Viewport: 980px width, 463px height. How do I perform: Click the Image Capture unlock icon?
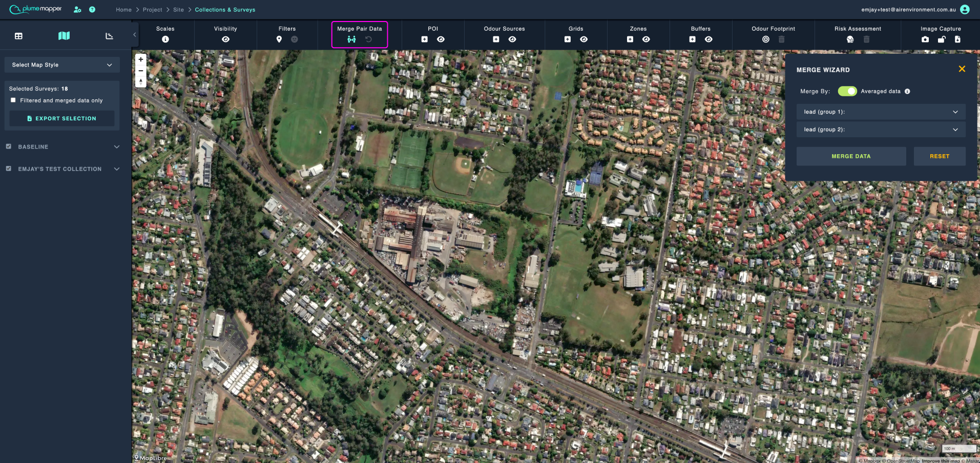click(x=942, y=39)
